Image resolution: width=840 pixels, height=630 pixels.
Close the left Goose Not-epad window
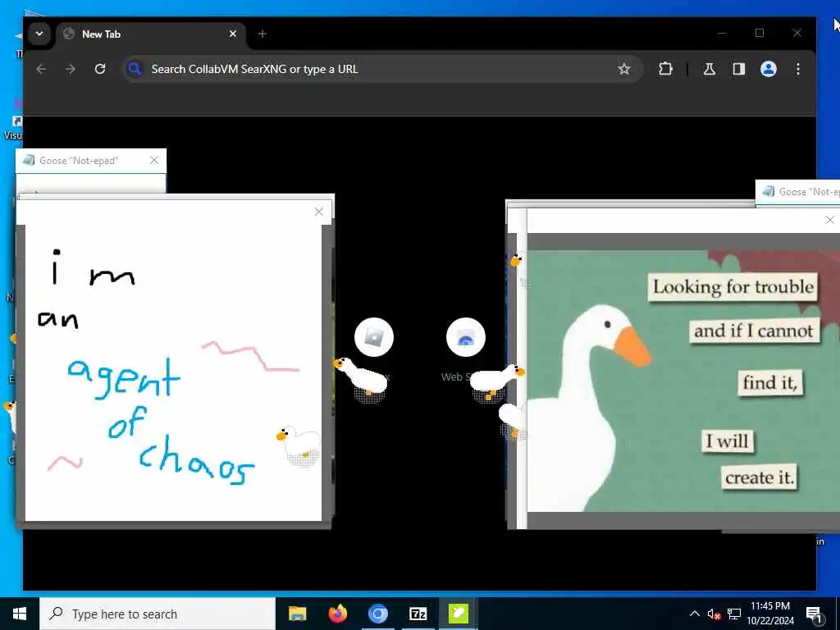click(154, 161)
